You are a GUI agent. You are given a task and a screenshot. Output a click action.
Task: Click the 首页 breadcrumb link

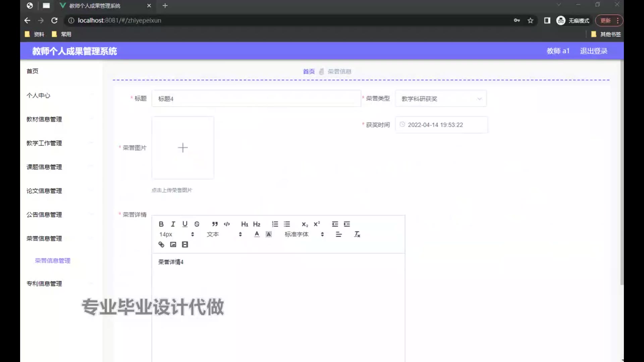[309, 71]
